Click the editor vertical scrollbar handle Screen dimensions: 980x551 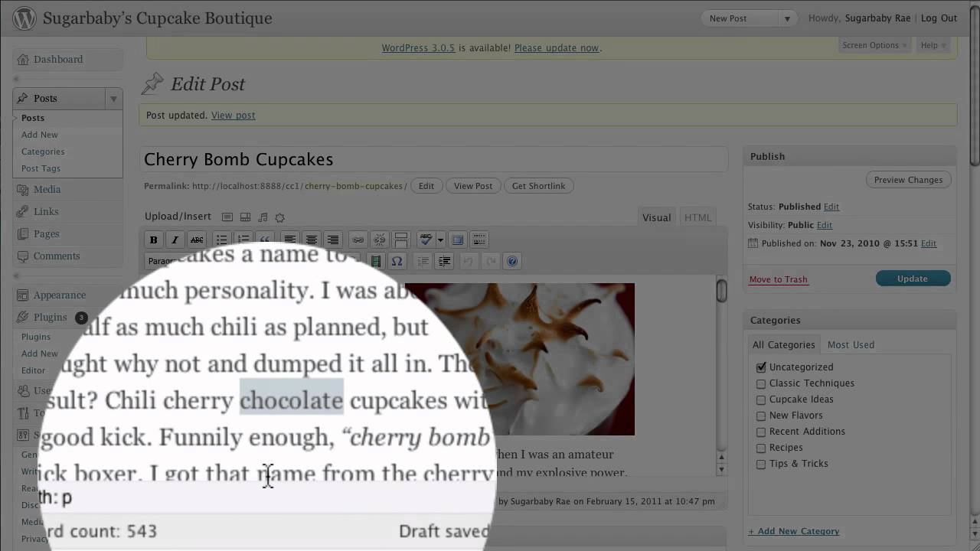[721, 291]
